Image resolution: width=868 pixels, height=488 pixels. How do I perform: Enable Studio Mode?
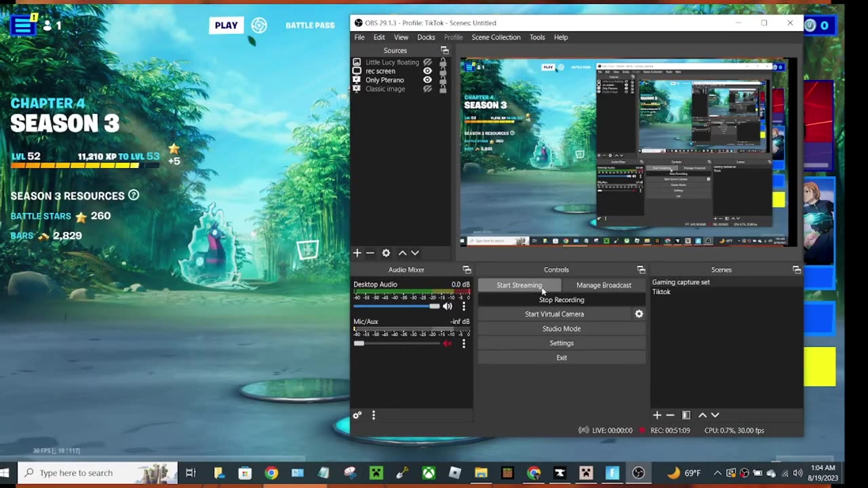pyautogui.click(x=561, y=329)
